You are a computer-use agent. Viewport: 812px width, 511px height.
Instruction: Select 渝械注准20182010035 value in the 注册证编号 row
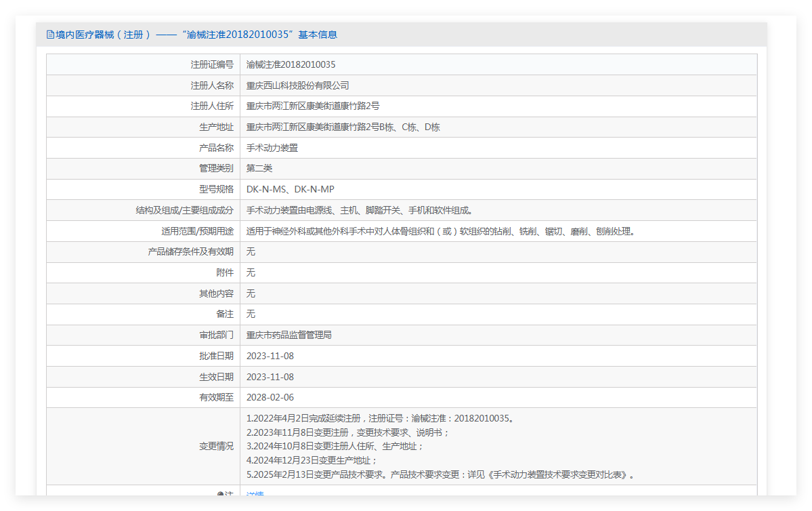click(291, 65)
